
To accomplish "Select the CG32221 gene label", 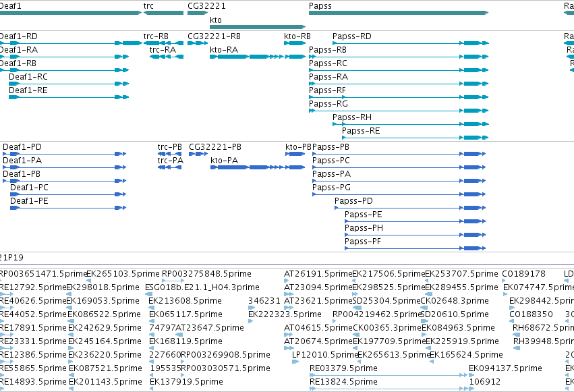I will 206,6.
